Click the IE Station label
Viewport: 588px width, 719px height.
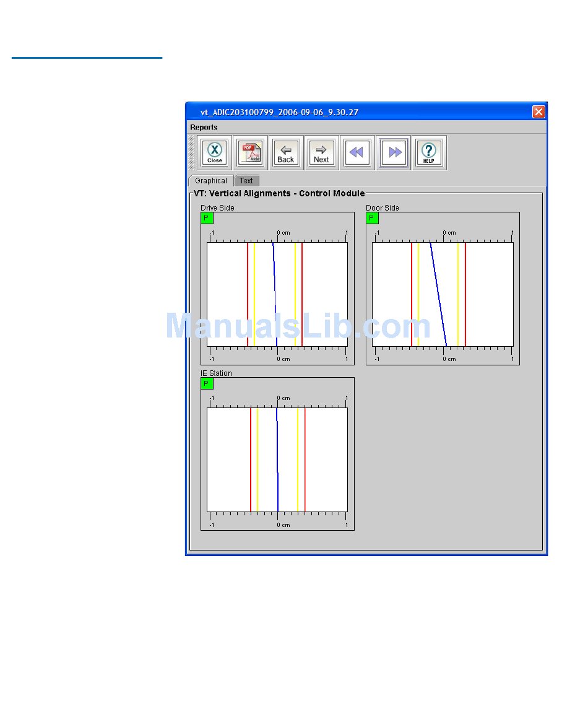[x=216, y=373]
